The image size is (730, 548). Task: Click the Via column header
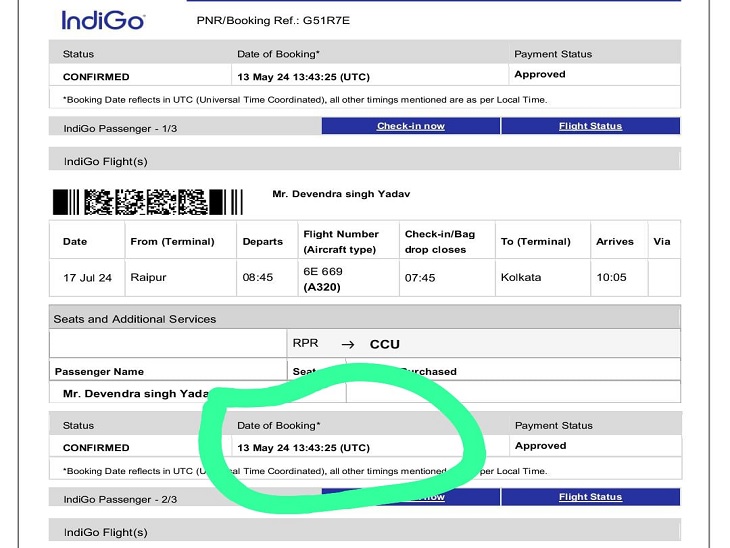pyautogui.click(x=662, y=242)
